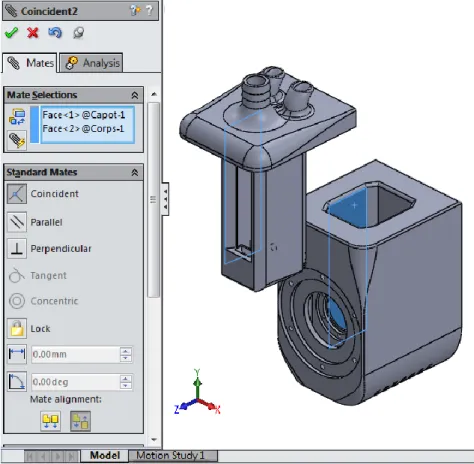Select the Perpendicular mate icon
The width and height of the screenshot is (474, 464).
tap(17, 249)
